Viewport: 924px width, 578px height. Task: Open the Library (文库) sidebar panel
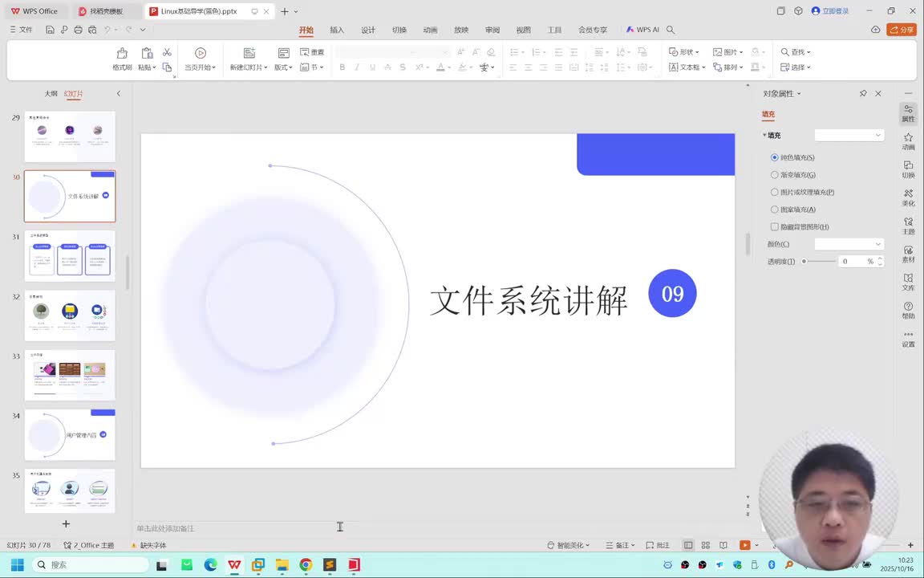pyautogui.click(x=908, y=283)
